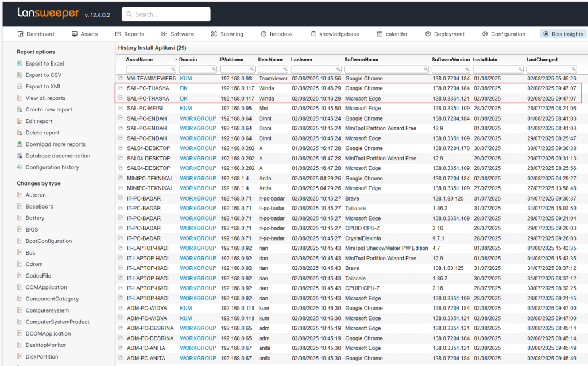The width and height of the screenshot is (588, 366).
Task: Click the Export to Excel icon
Action: point(20,63)
